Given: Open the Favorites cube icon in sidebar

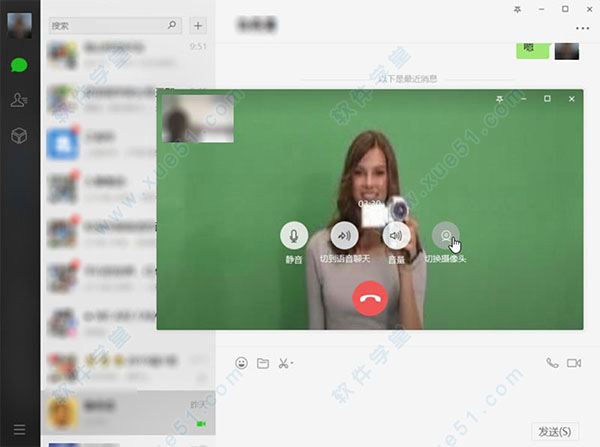Looking at the screenshot, I should pos(19,135).
